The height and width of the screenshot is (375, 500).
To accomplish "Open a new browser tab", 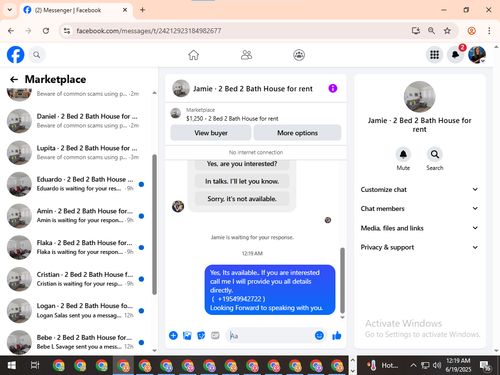I will (x=142, y=10).
